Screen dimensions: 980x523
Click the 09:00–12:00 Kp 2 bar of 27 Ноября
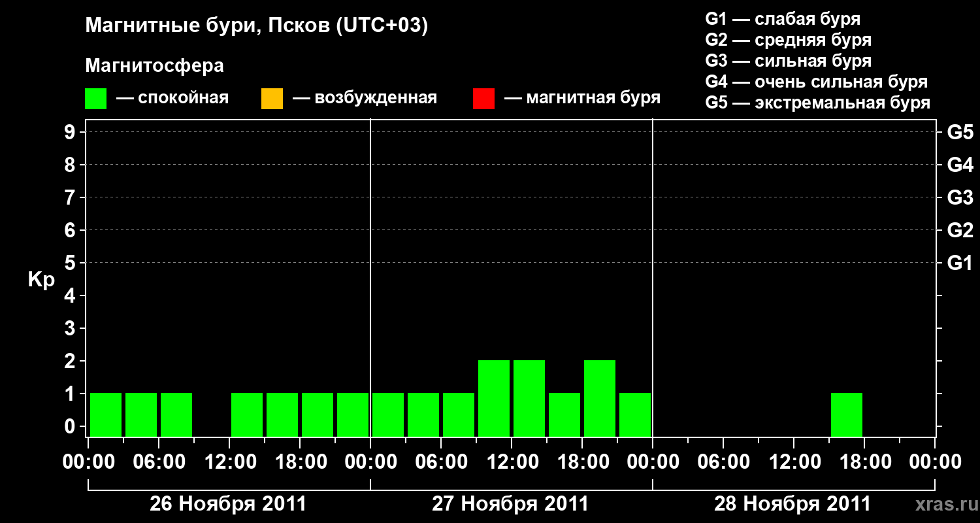point(494,398)
